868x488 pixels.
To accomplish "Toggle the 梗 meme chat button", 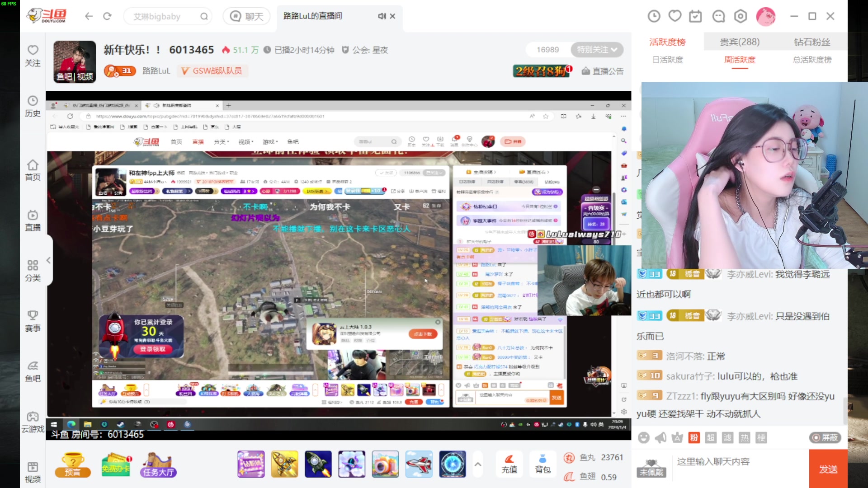I will click(x=761, y=437).
